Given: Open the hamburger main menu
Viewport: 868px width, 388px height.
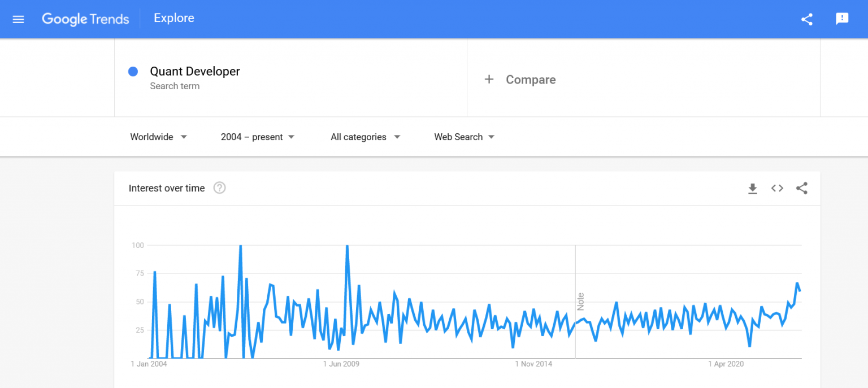Looking at the screenshot, I should [x=19, y=19].
